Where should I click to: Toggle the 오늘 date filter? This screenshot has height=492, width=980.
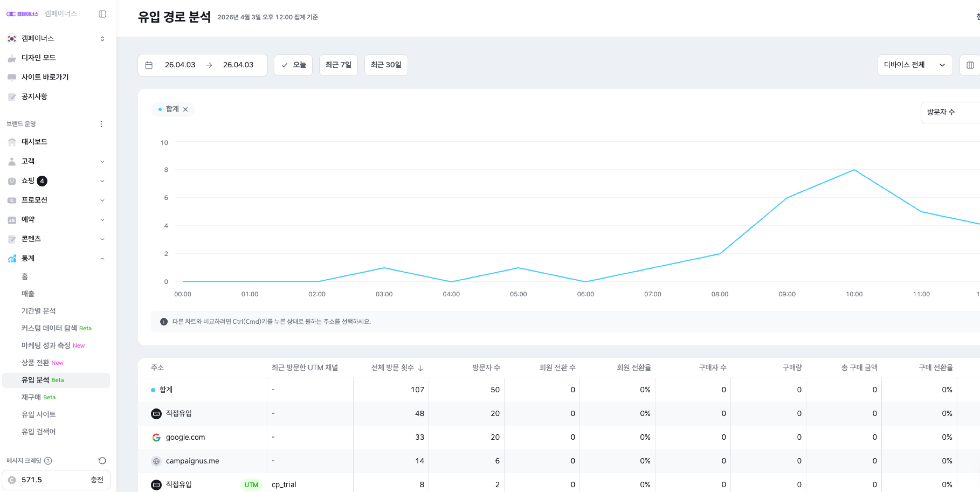pos(293,65)
